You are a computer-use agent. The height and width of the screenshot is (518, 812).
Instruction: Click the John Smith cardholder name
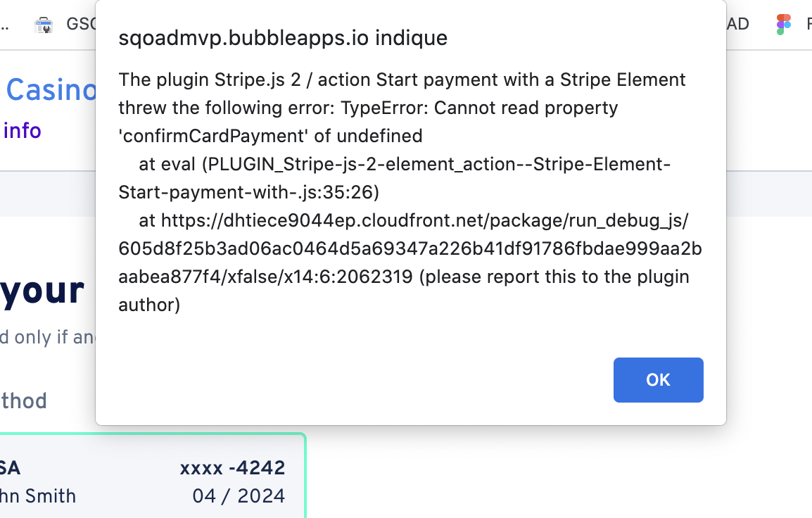(38, 495)
